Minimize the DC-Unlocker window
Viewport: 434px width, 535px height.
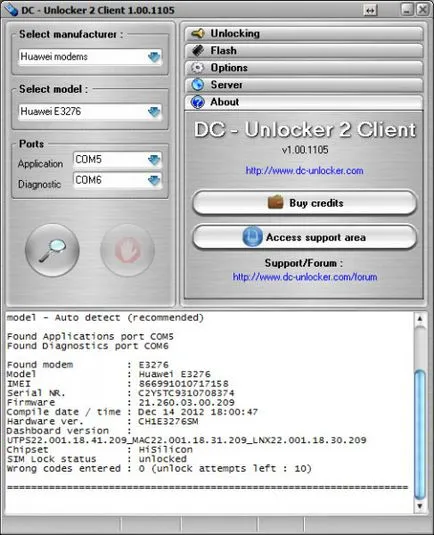coord(407,10)
